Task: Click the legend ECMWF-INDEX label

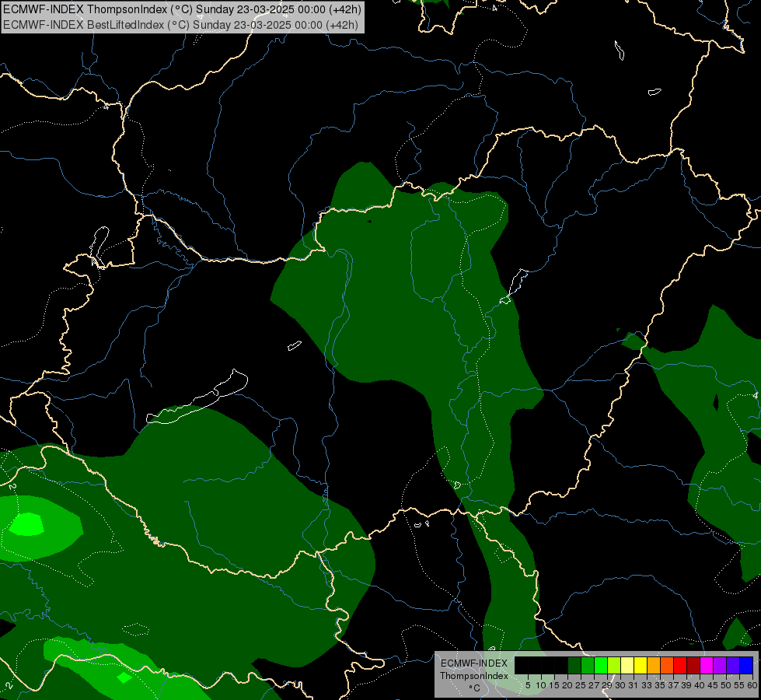Action: 474,663
